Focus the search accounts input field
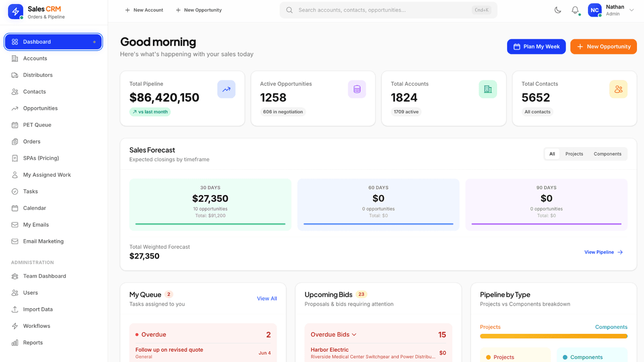 (x=388, y=10)
